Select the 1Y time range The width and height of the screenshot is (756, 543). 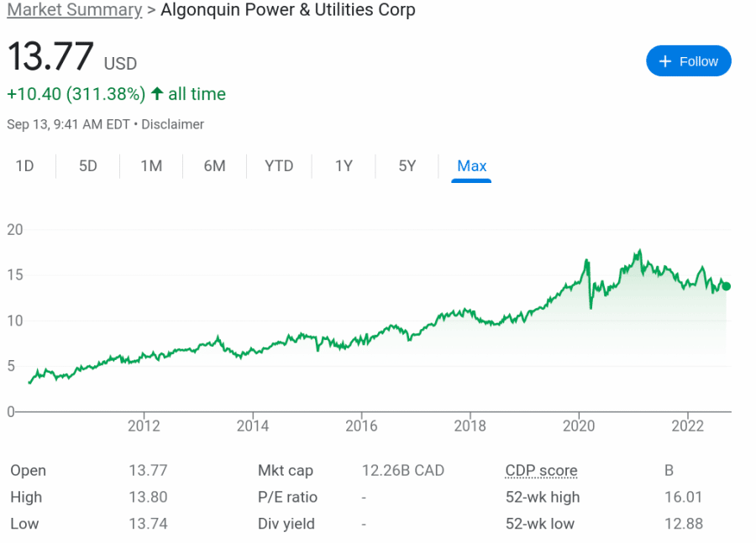344,166
